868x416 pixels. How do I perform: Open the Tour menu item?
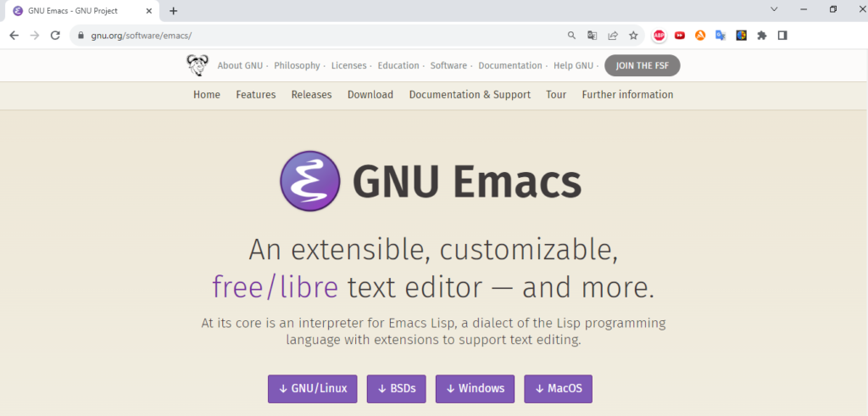point(556,95)
